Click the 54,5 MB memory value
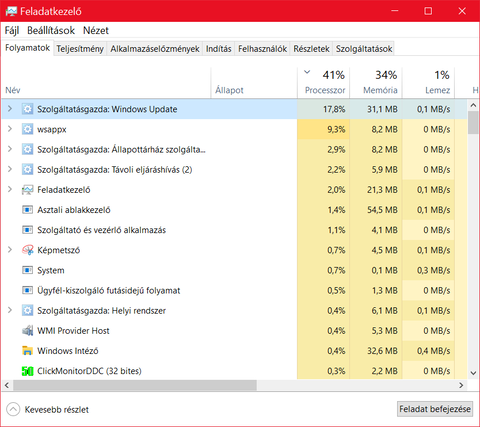480x427 pixels. click(x=383, y=210)
